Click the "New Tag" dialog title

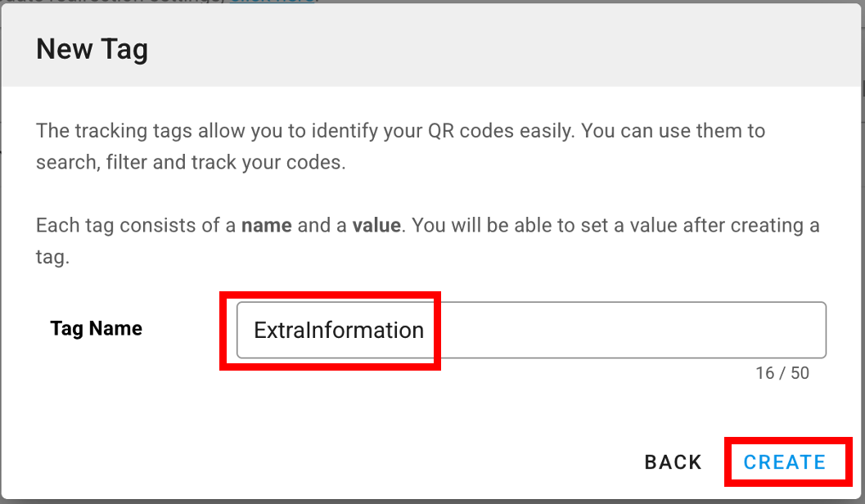pos(92,50)
